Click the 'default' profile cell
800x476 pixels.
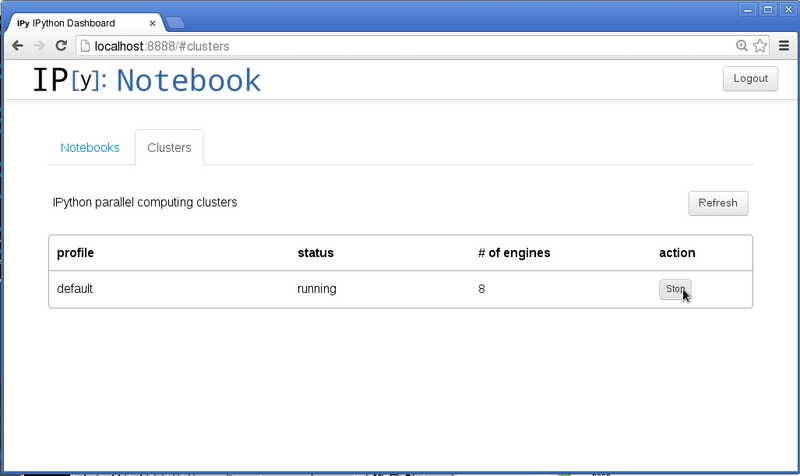click(x=75, y=289)
